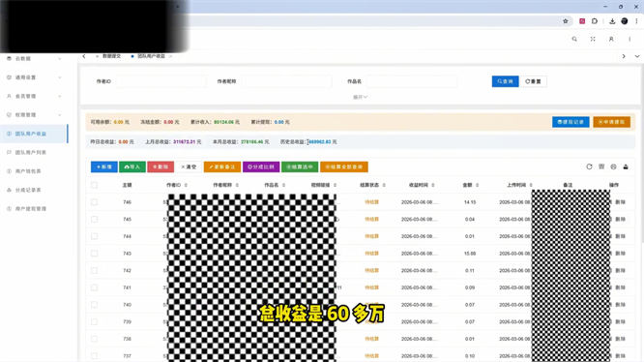
Task: Click the table export icon
Action: tap(626, 166)
